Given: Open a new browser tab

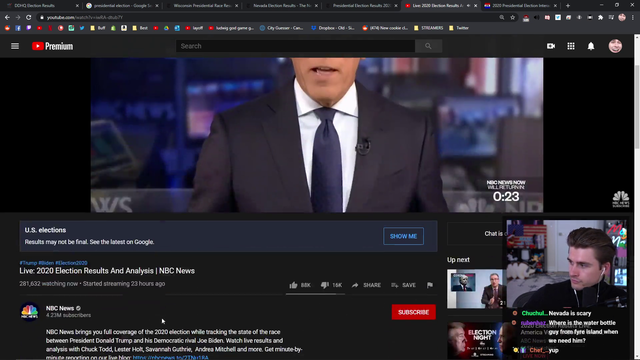Looking at the screenshot, I should (x=568, y=6).
